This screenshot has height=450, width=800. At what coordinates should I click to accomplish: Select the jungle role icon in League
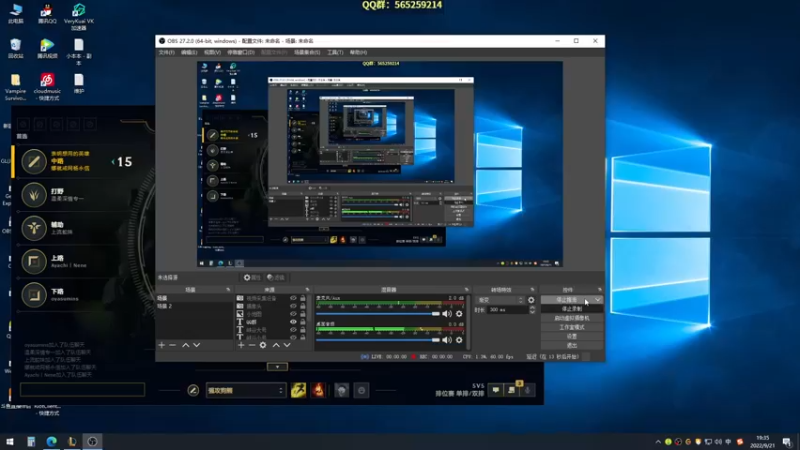pos(34,195)
